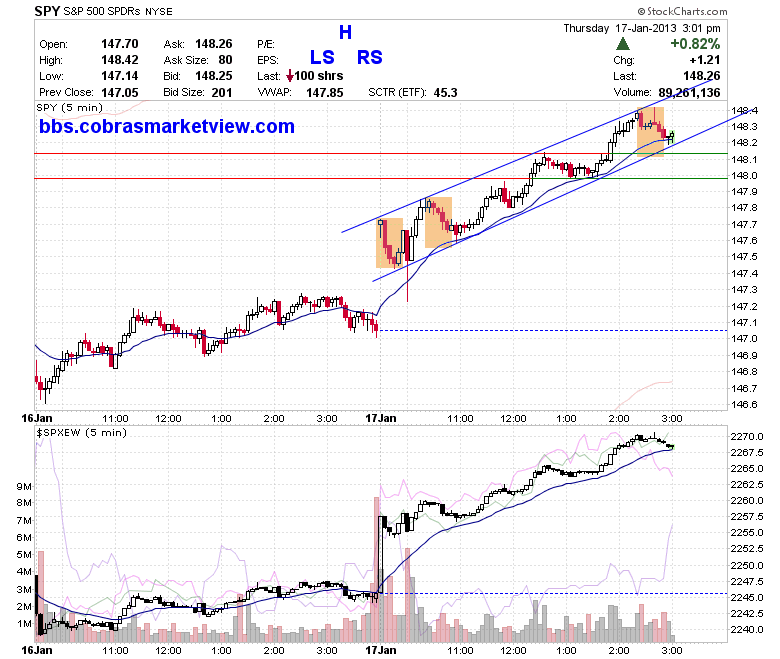
Task: Open the bbs.cobrasmarketview.com link
Action: pyautogui.click(x=167, y=126)
